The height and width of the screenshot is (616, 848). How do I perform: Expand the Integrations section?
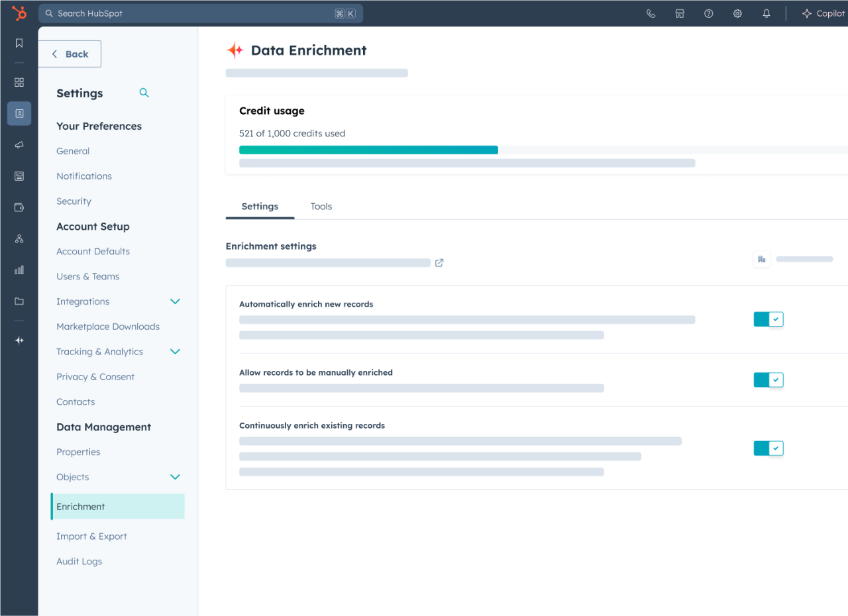(175, 301)
